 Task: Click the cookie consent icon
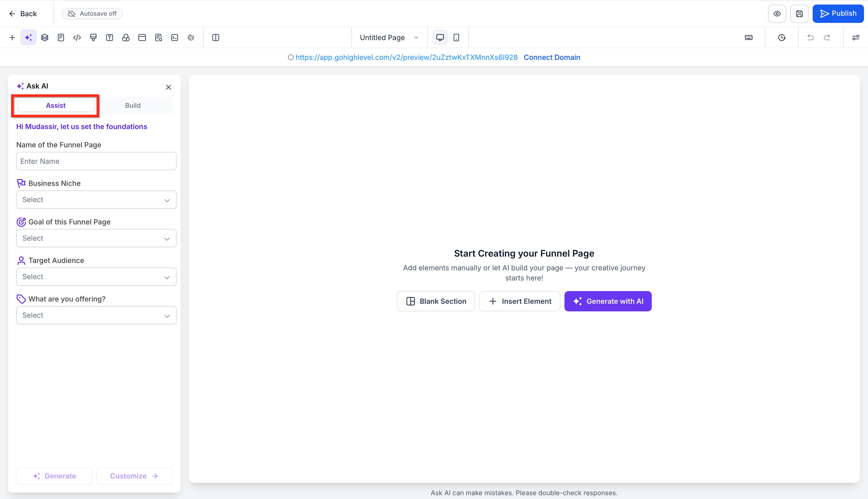(191, 38)
